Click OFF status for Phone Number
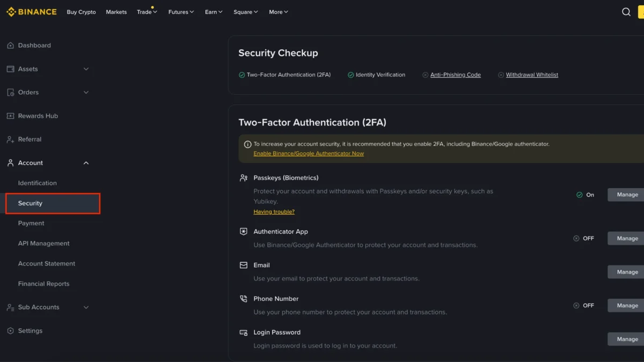Screen dimensions: 644x362 pyautogui.click(x=584, y=305)
